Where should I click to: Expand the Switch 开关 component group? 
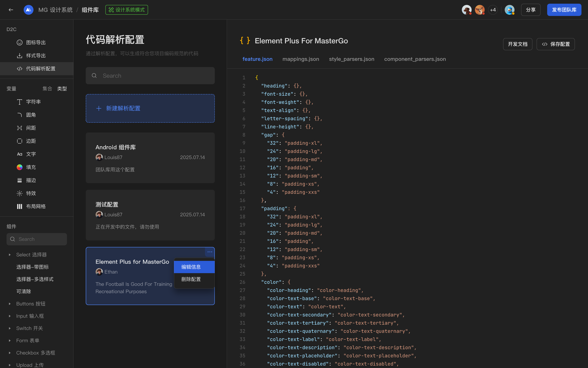pos(10,328)
